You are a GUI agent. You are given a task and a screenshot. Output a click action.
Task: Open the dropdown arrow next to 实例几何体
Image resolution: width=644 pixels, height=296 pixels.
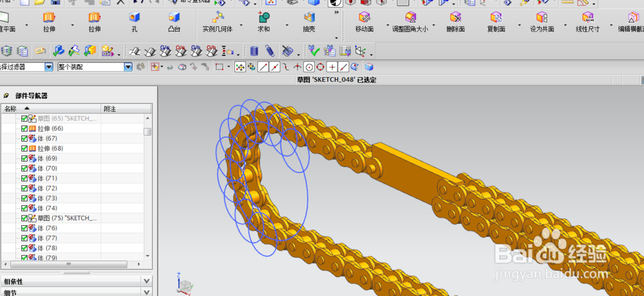(x=241, y=26)
